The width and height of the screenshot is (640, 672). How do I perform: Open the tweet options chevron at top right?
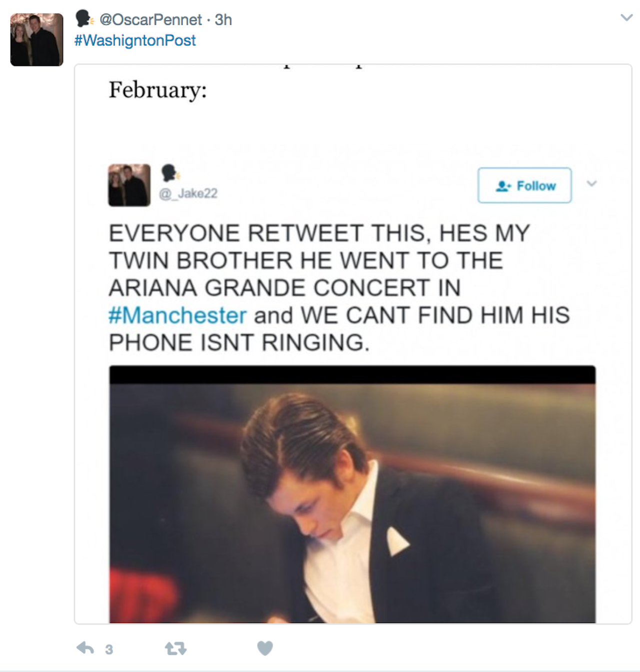click(x=626, y=18)
